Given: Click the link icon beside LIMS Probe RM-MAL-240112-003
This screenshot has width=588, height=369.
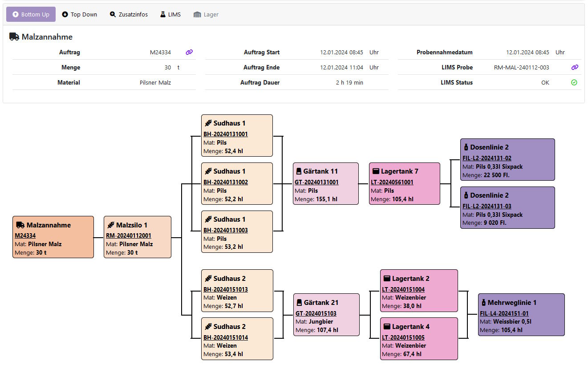Looking at the screenshot, I should 575,67.
